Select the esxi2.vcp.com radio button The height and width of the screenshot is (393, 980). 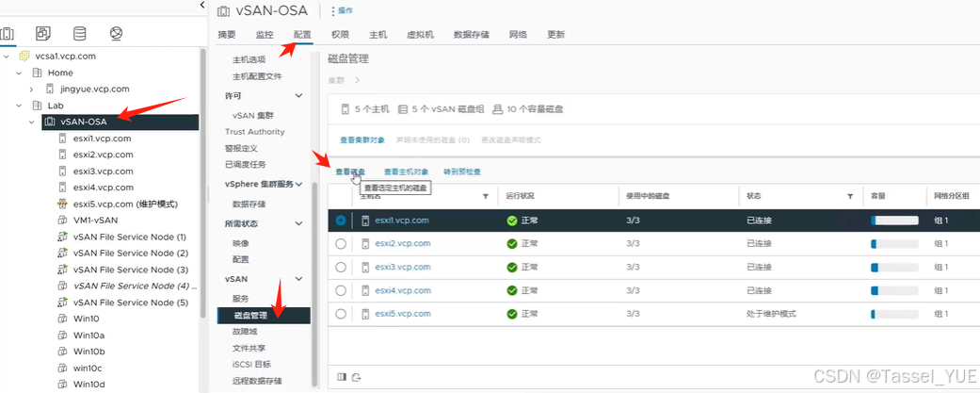click(341, 244)
